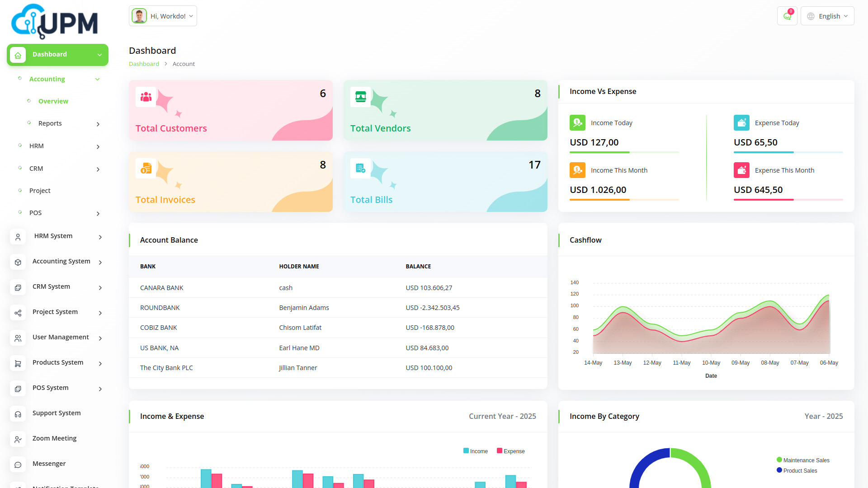
Task: Click the Project System share icon
Action: (18, 312)
